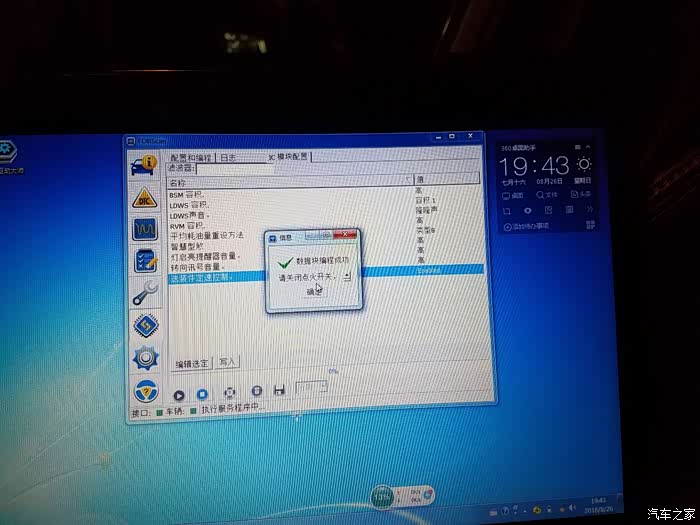
Task: Click the round icon left of save icon
Action: click(x=257, y=391)
